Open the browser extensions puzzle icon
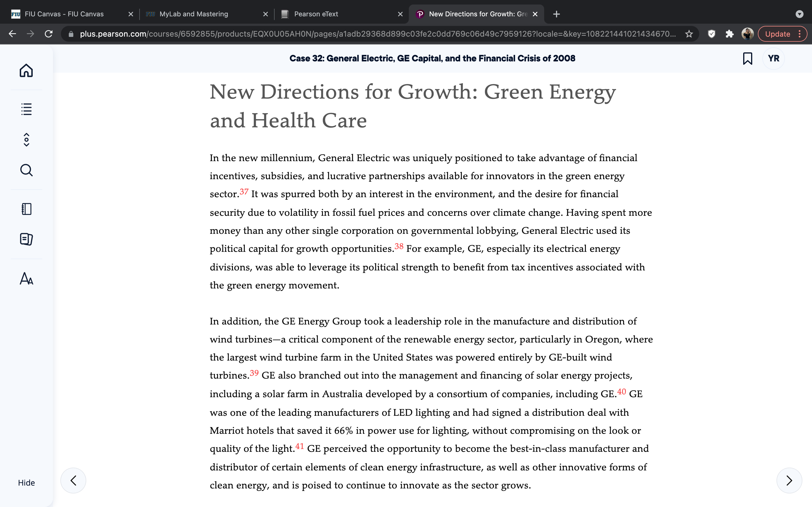 point(729,34)
